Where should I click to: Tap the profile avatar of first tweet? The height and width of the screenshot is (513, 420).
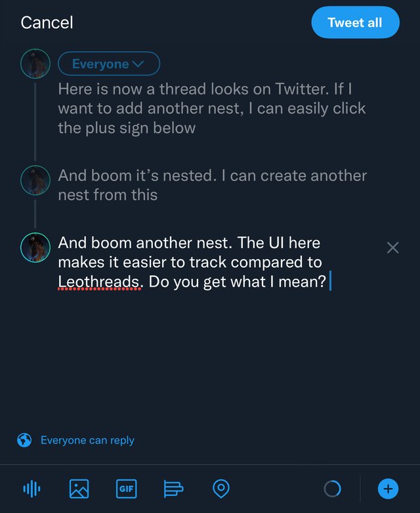tap(35, 64)
